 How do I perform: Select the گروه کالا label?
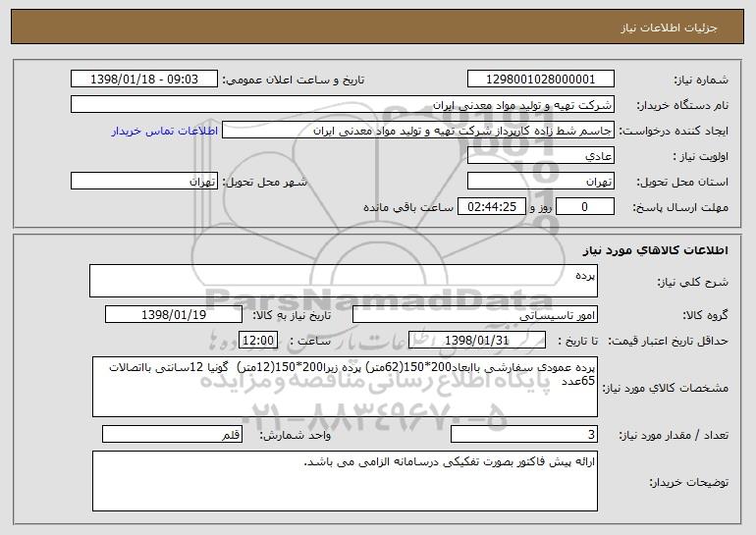tap(705, 316)
